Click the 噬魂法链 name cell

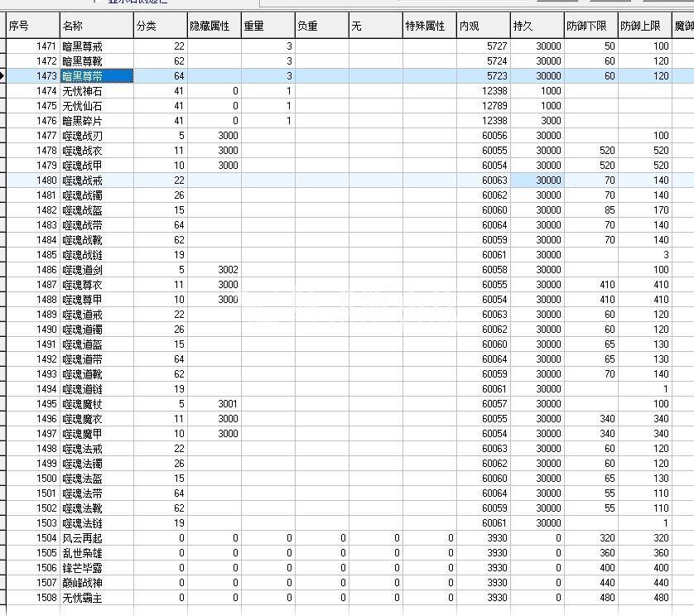[x=97, y=523]
